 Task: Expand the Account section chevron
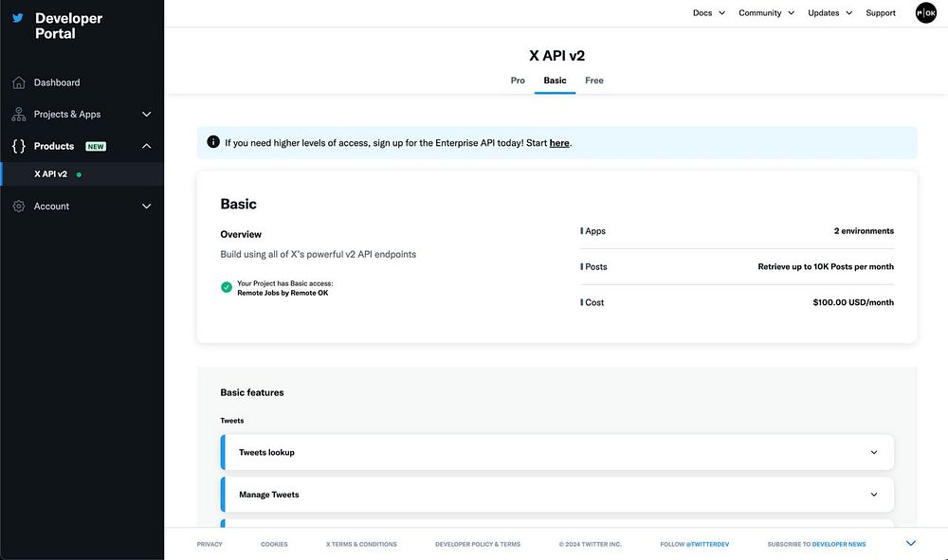[x=146, y=206]
